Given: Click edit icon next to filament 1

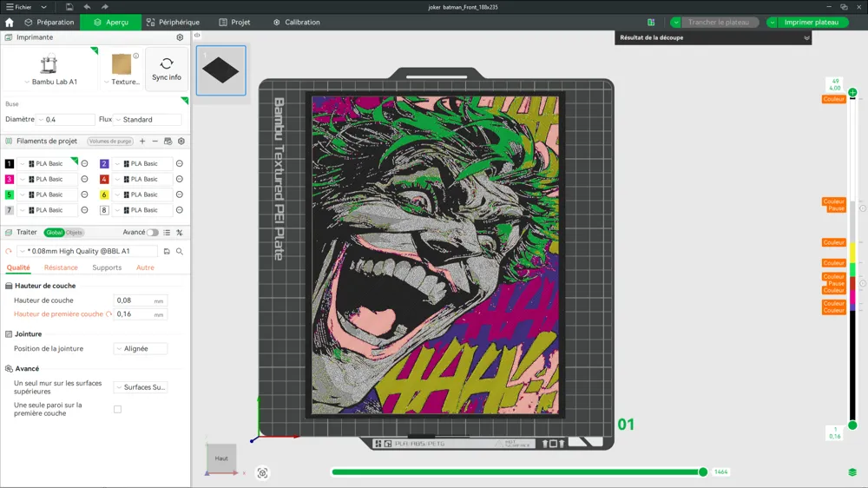Looking at the screenshot, I should [x=85, y=163].
